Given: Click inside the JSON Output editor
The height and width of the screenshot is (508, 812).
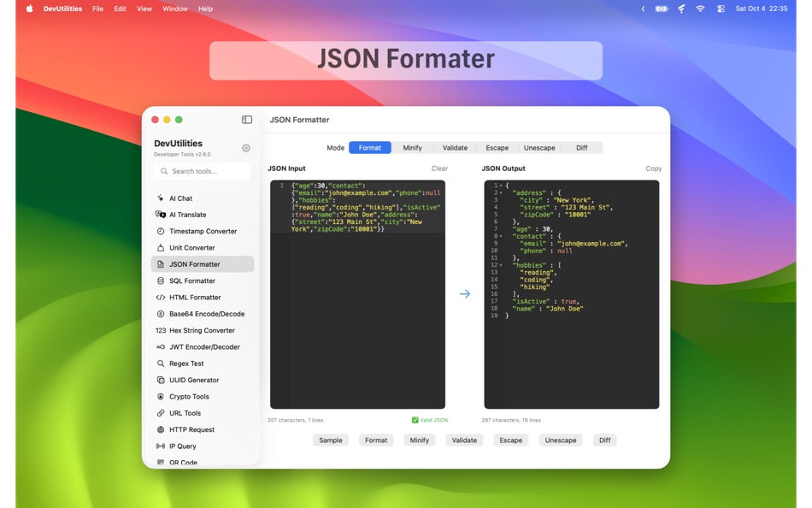Looking at the screenshot, I should click(x=572, y=294).
